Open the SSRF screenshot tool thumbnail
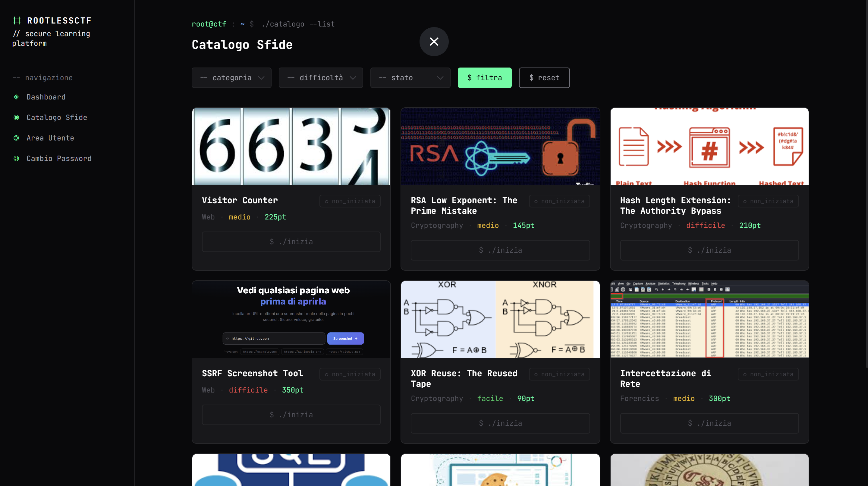The height and width of the screenshot is (486, 868). pos(291,320)
